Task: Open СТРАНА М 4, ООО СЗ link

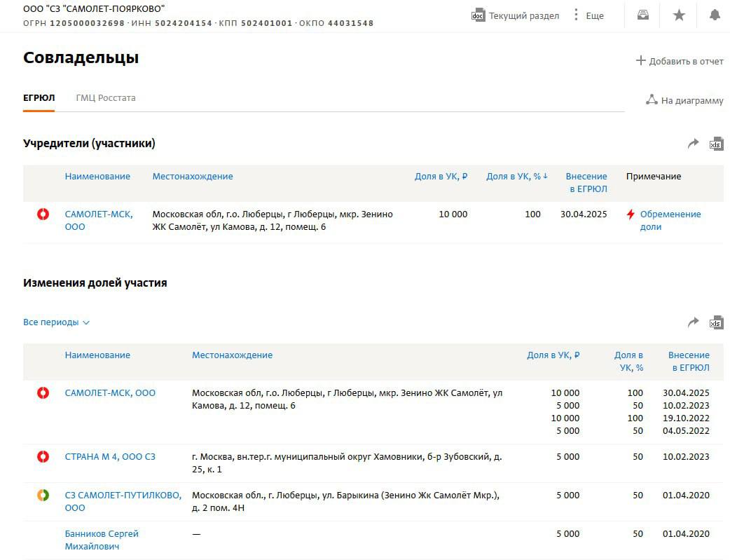Action: (x=110, y=456)
